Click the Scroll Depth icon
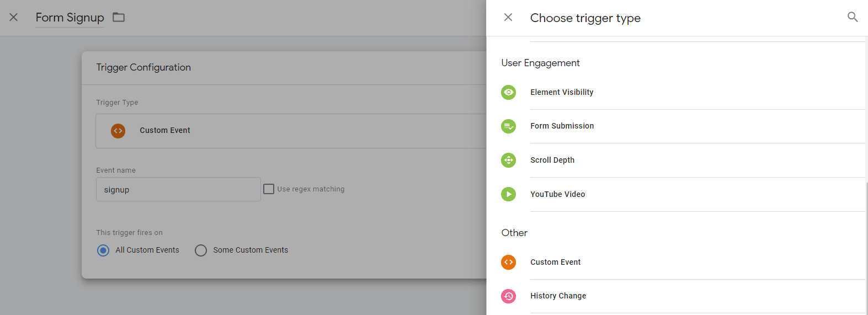This screenshot has height=315, width=868. pyautogui.click(x=508, y=160)
